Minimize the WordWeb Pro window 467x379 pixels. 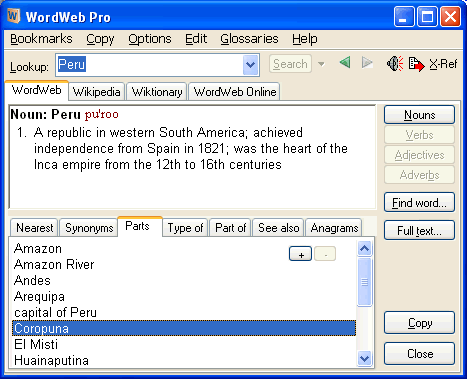[404, 16]
